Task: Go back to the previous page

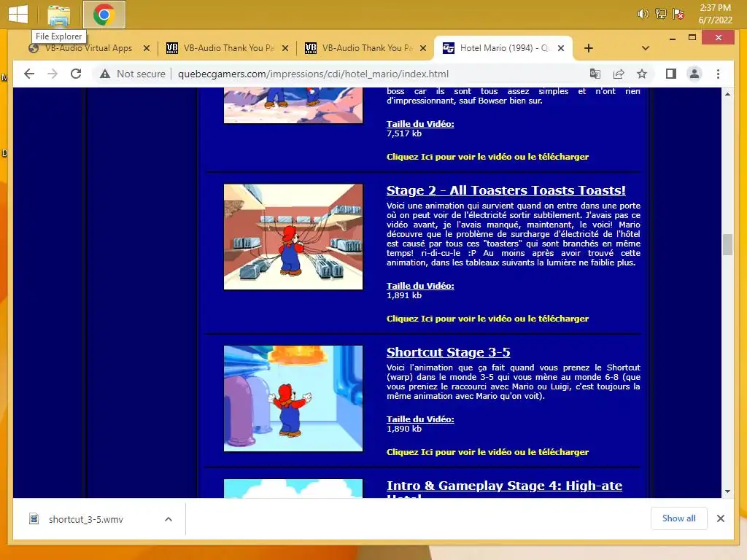Action: tap(29, 74)
